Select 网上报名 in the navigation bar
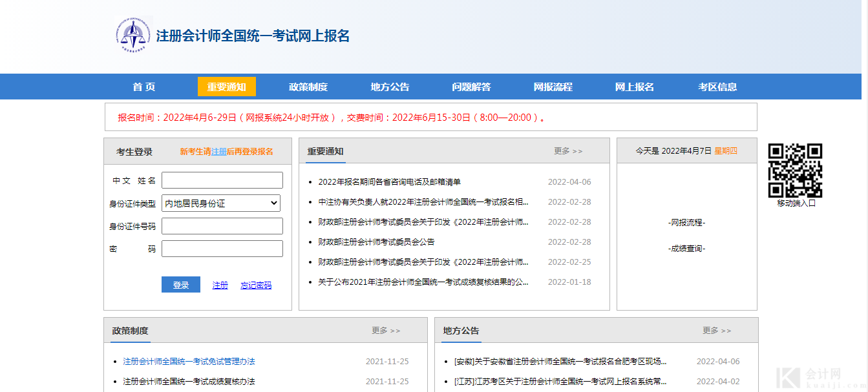The height and width of the screenshot is (392, 868). tap(634, 87)
